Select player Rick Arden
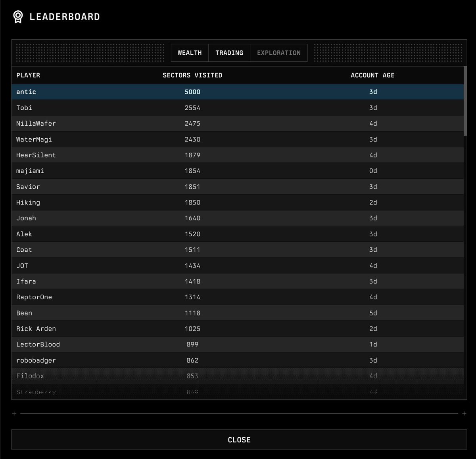The width and height of the screenshot is (476, 459). pyautogui.click(x=238, y=329)
